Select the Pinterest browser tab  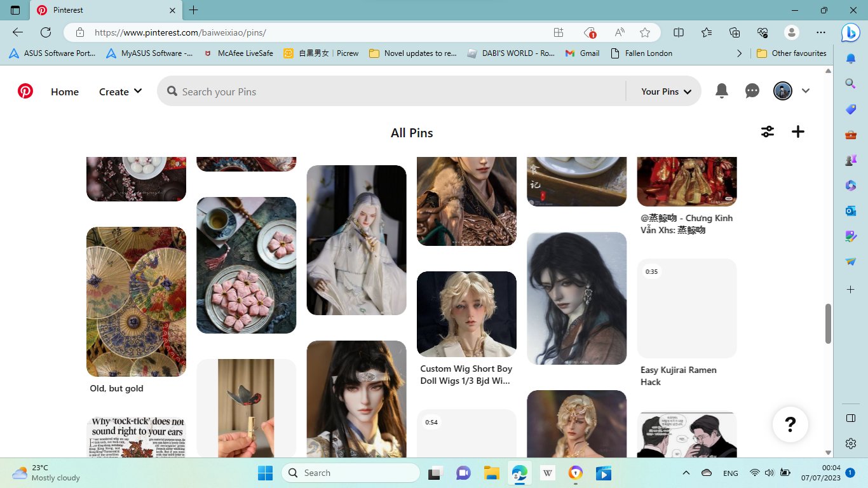pos(105,10)
